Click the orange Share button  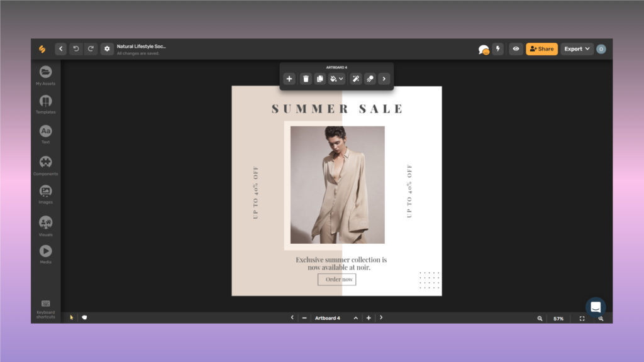coord(541,48)
